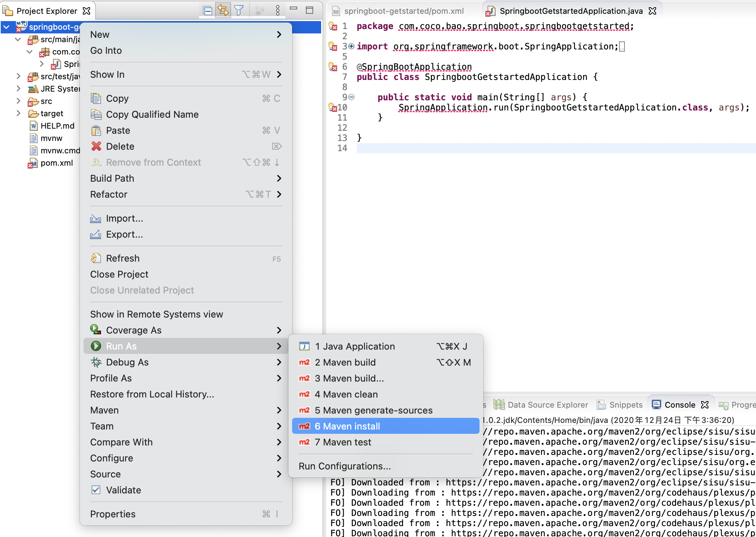Collapse the src/main/java source folder
The height and width of the screenshot is (537, 756).
tap(17, 40)
